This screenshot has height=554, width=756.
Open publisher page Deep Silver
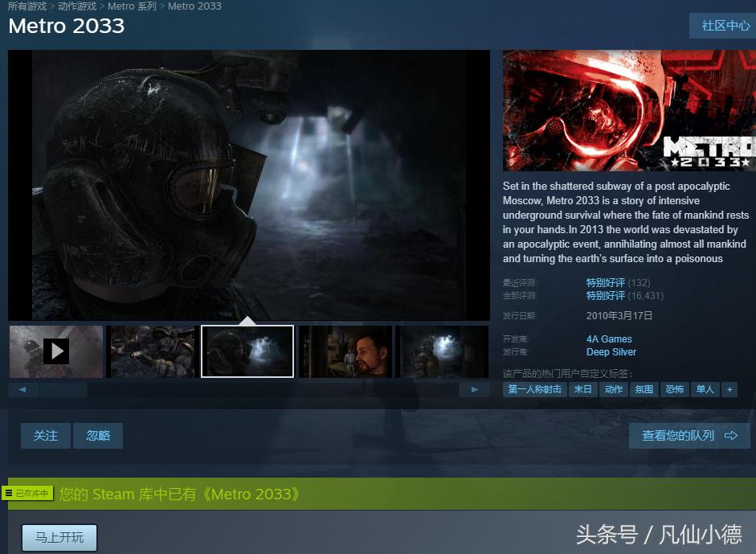(611, 352)
